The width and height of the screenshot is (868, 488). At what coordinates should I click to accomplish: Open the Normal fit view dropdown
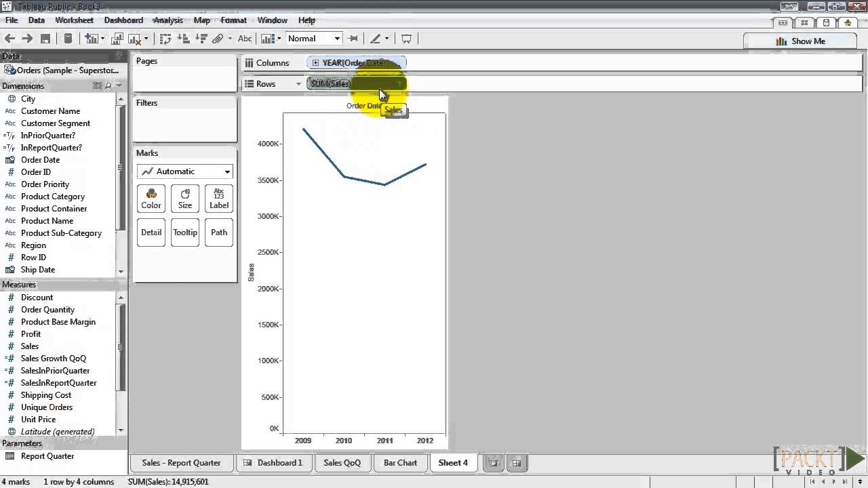click(313, 39)
